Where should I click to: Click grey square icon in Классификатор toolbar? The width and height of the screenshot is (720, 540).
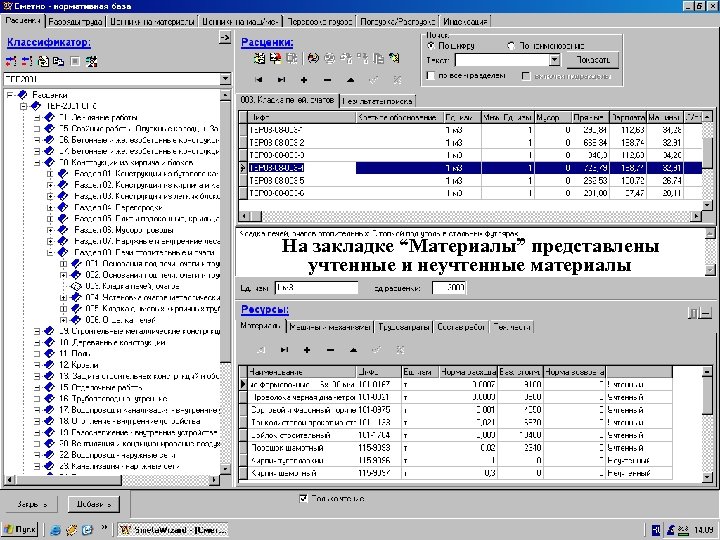(x=75, y=61)
